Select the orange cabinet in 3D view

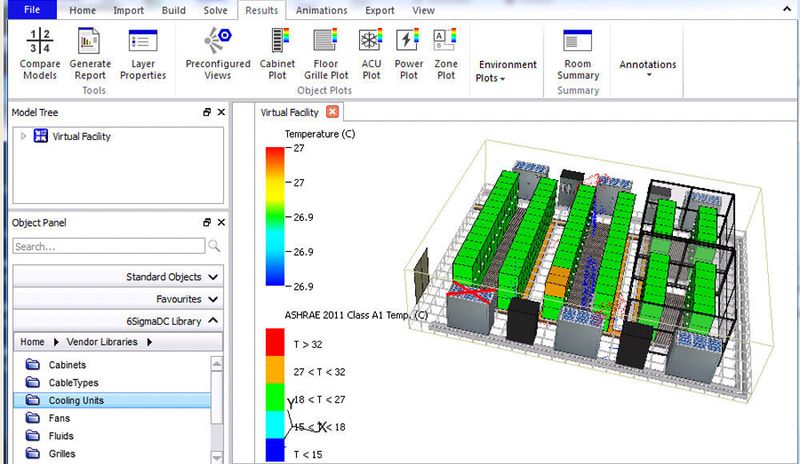557,282
